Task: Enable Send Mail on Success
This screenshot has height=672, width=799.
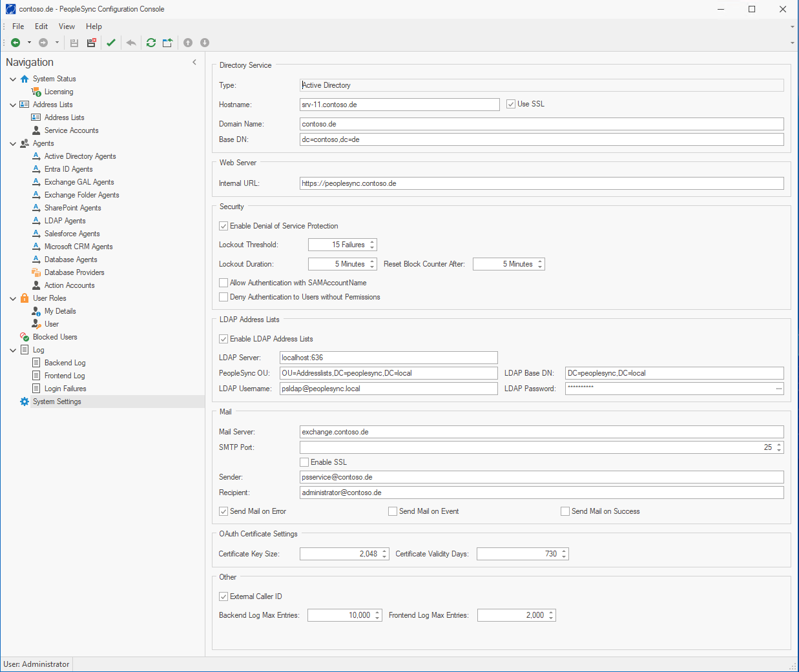Action: pos(565,511)
